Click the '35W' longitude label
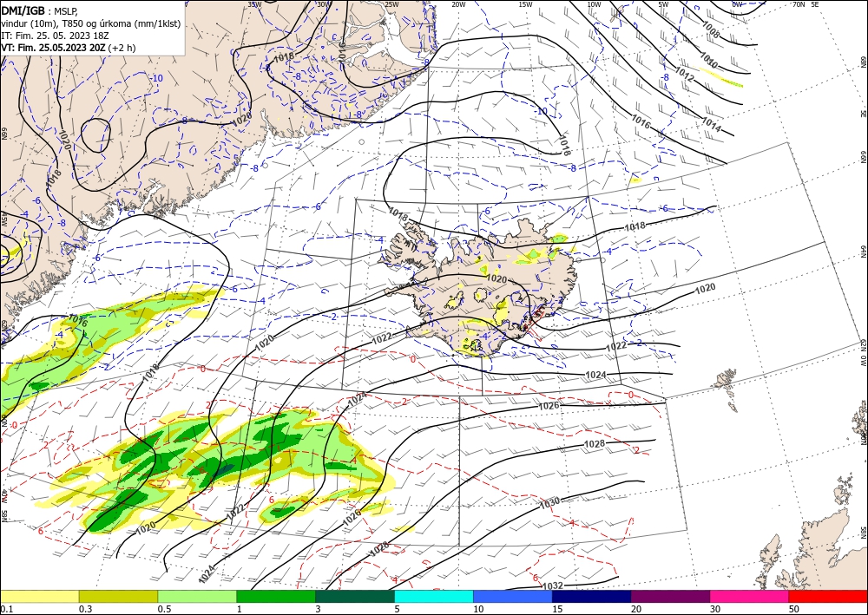Image resolution: width=868 pixels, height=615 pixels. pyautogui.click(x=254, y=4)
